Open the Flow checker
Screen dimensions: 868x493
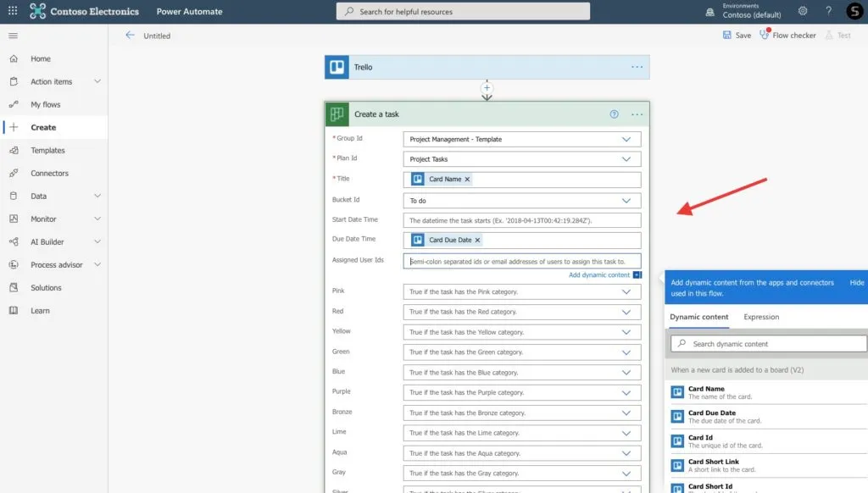pyautogui.click(x=787, y=36)
